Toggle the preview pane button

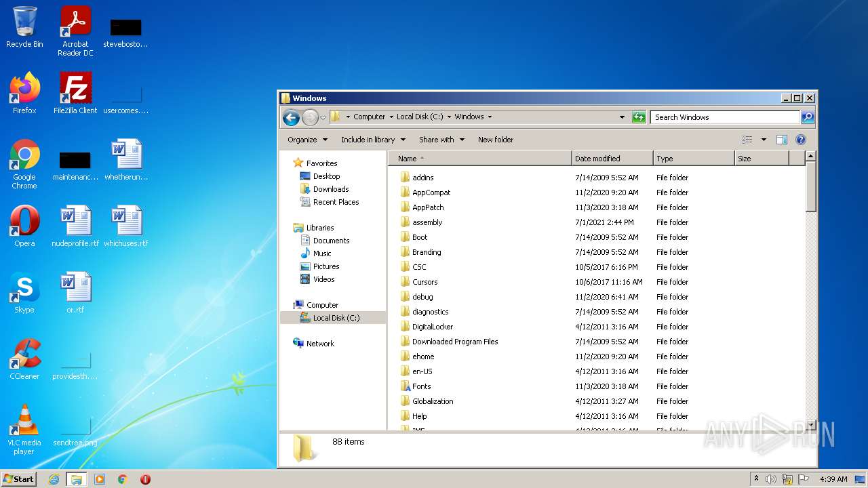[x=781, y=140]
